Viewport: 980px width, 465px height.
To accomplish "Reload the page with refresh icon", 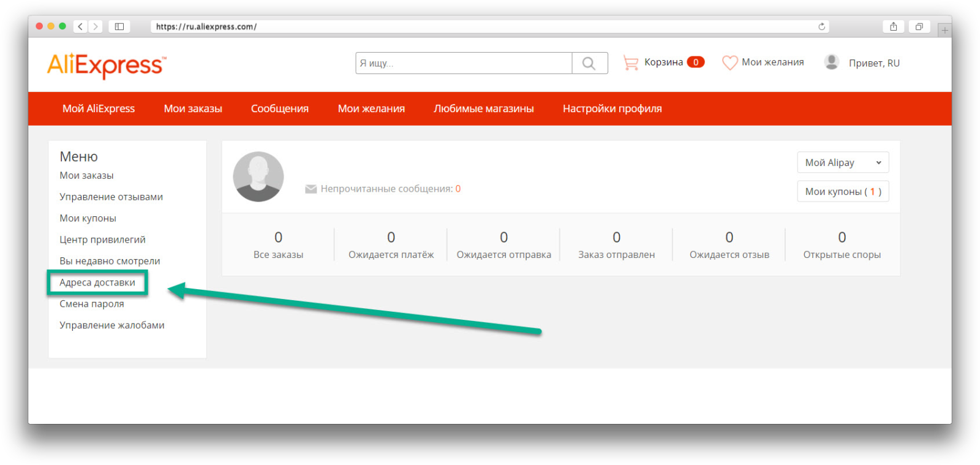I will pyautogui.click(x=822, y=26).
